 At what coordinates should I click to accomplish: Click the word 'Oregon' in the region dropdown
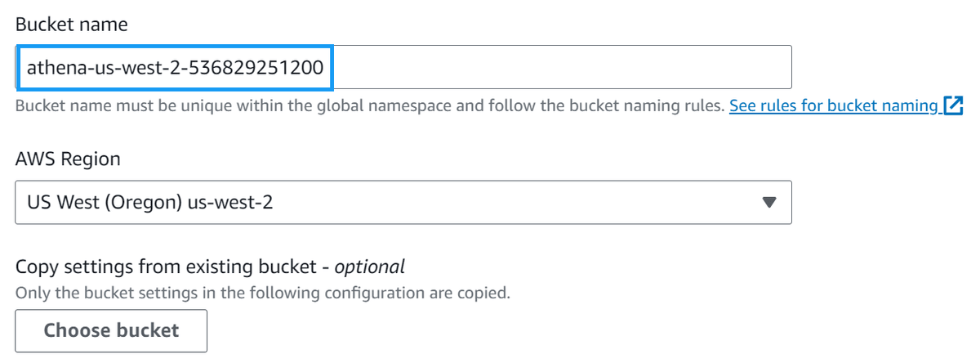[143, 202]
